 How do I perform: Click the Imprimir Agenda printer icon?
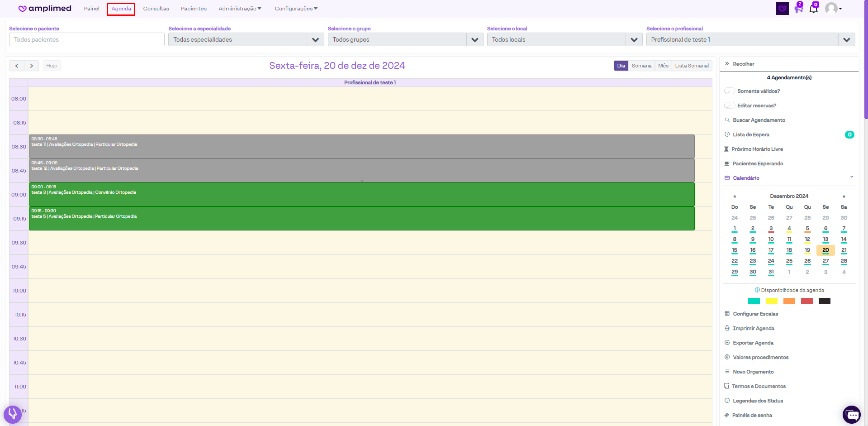click(727, 328)
